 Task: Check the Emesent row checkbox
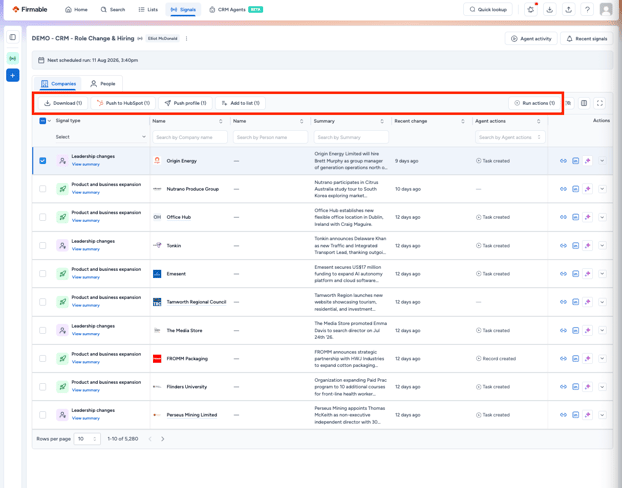[42, 274]
